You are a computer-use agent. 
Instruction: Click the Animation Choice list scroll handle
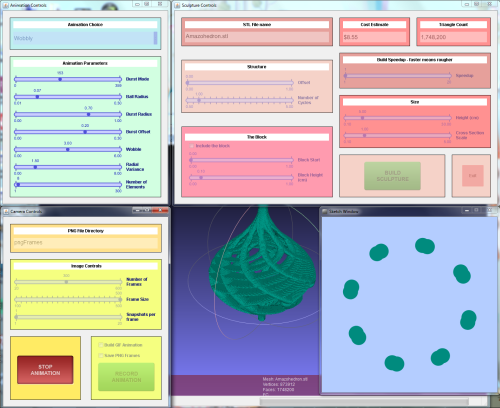(155, 38)
